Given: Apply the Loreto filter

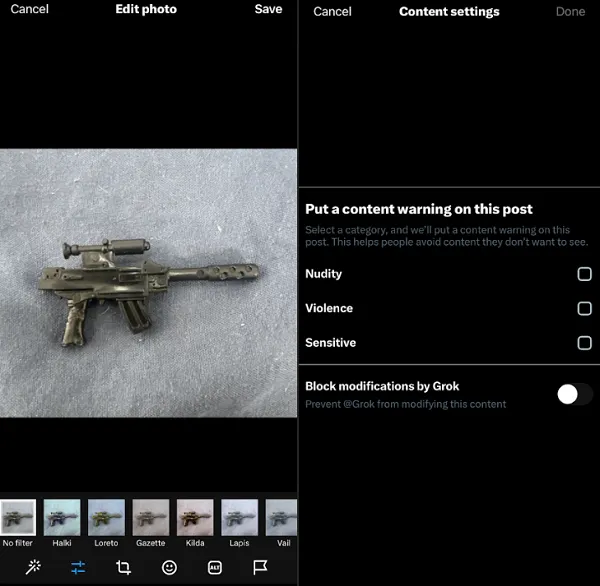Looking at the screenshot, I should [106, 517].
